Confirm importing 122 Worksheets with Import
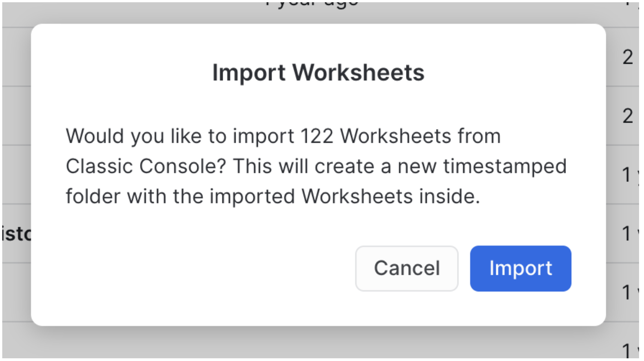The height and width of the screenshot is (361, 644). click(x=520, y=268)
